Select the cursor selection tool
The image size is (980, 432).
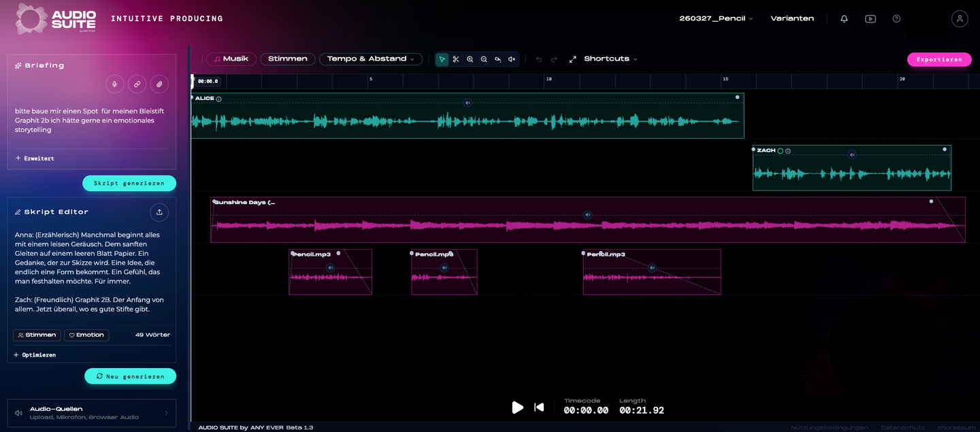442,59
